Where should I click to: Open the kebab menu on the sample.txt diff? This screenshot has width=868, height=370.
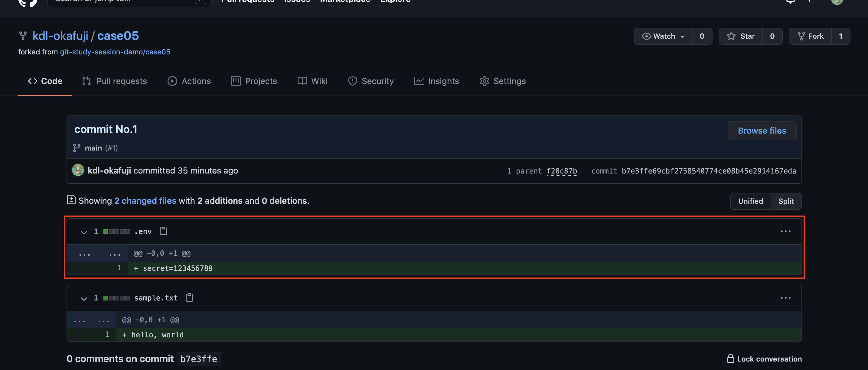[786, 298]
